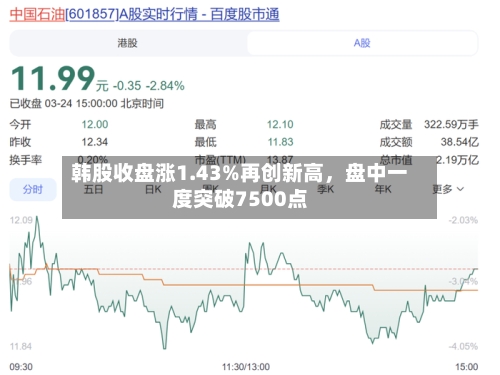Select the 季K chart tab
The height and width of the screenshot is (375, 500).
click(x=325, y=189)
